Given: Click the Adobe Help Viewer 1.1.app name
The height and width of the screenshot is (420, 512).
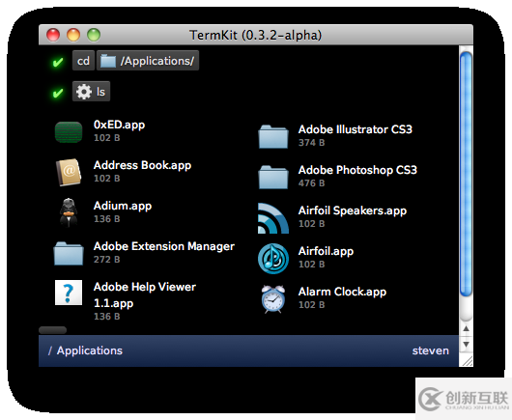Looking at the screenshot, I should tap(145, 295).
